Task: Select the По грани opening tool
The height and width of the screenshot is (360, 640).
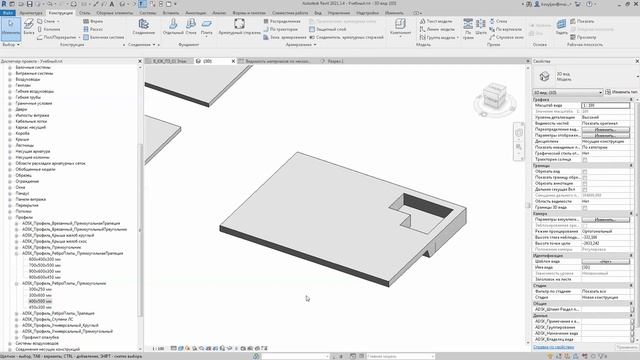Action: click(x=468, y=29)
